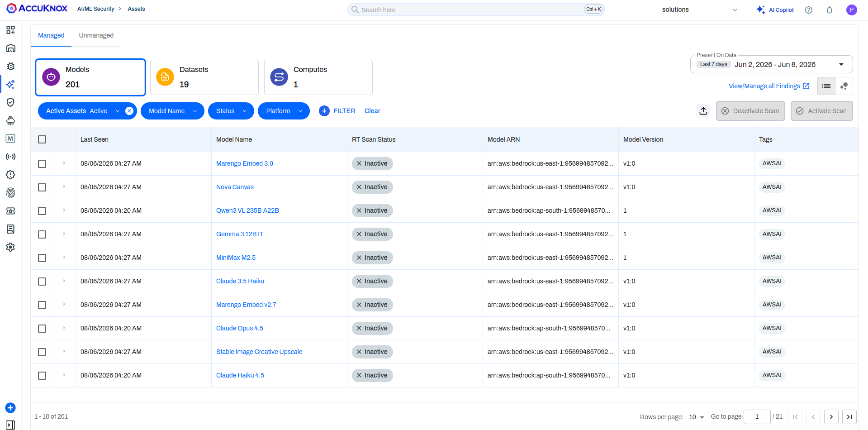Open the reports document icon in sidebar
The image size is (868, 430).
(x=10, y=229)
